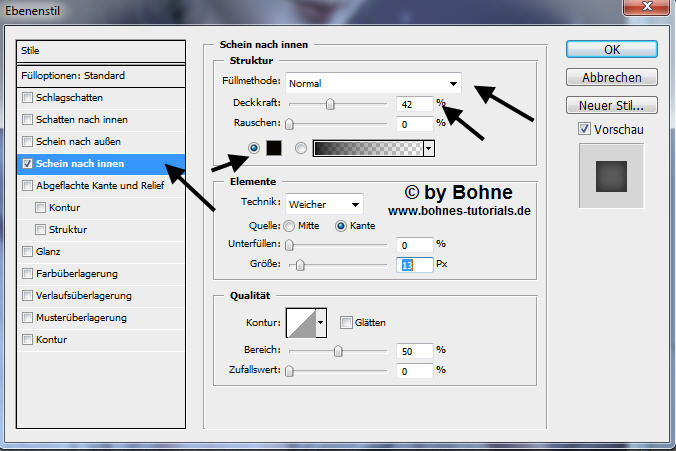
Task: Click the Deckkraft value field 42
Action: pos(414,104)
